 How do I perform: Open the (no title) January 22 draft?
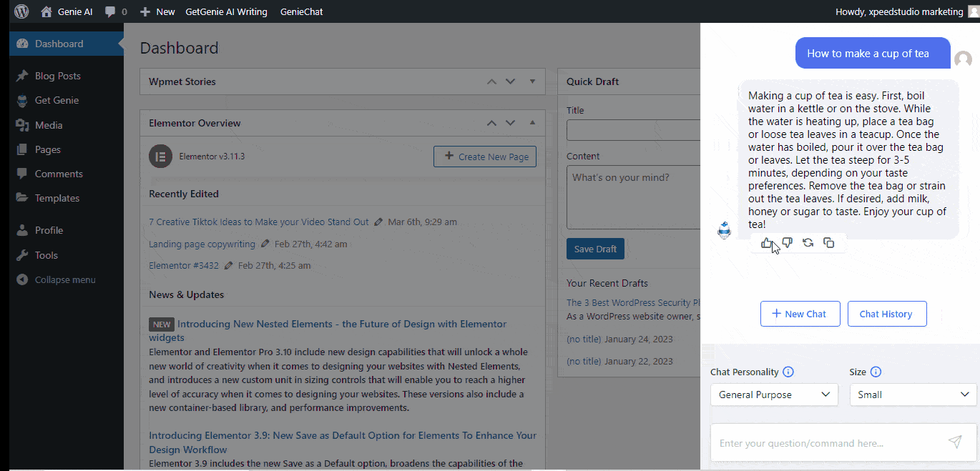click(x=584, y=361)
